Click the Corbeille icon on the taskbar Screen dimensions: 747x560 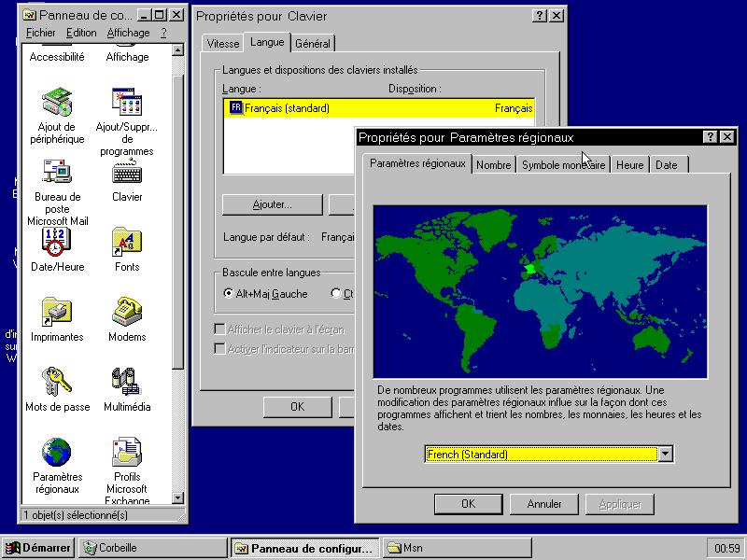[90, 548]
